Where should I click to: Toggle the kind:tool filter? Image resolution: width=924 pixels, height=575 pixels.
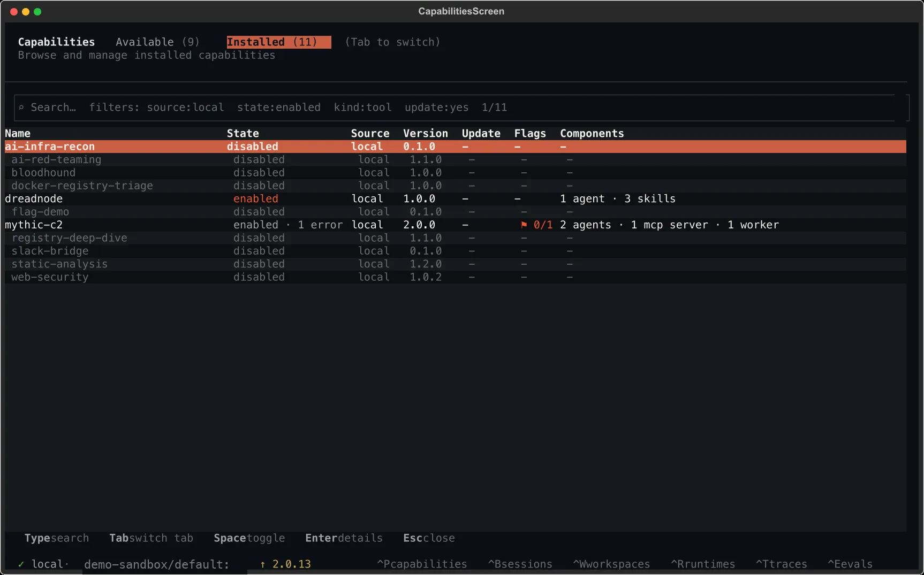click(x=363, y=108)
